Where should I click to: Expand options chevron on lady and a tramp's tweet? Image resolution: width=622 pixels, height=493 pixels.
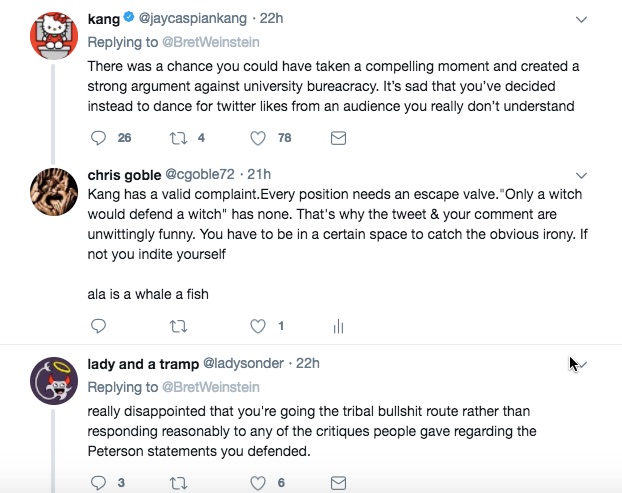click(x=581, y=364)
